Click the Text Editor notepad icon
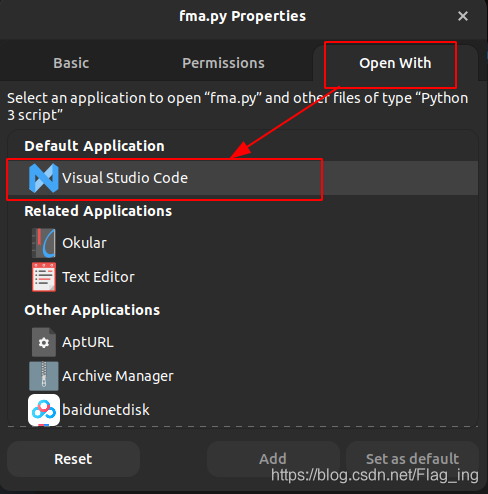The image size is (488, 494). pyautogui.click(x=44, y=277)
